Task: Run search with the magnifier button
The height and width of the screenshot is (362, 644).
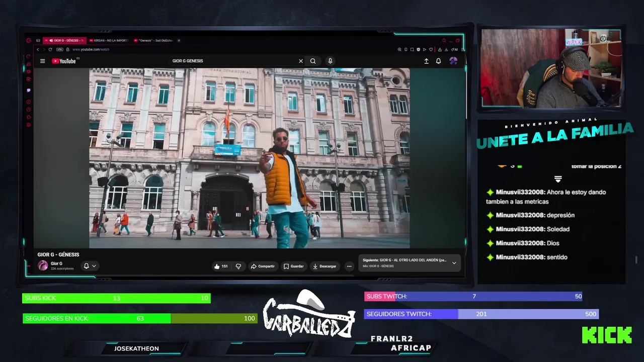Action: click(x=313, y=61)
